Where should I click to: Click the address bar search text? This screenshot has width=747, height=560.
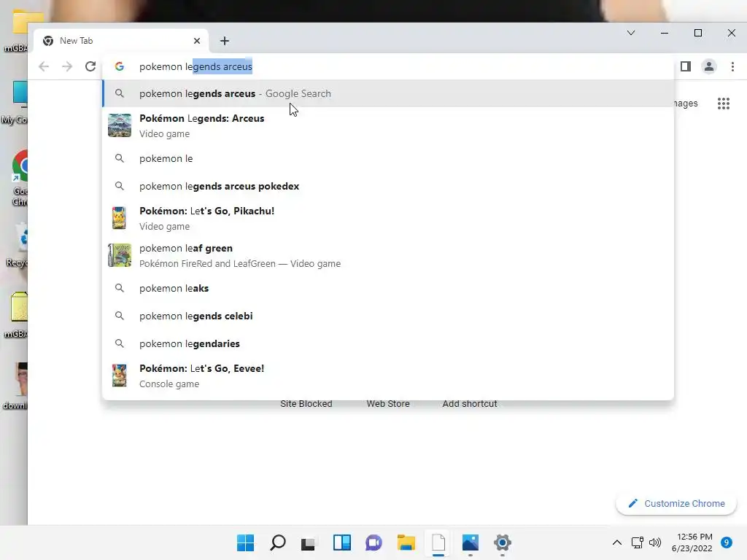point(196,66)
